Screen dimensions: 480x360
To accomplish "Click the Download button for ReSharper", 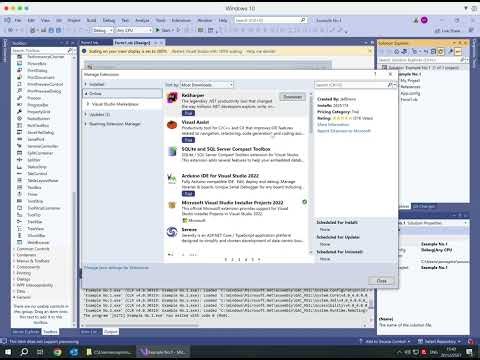I will 292,97.
